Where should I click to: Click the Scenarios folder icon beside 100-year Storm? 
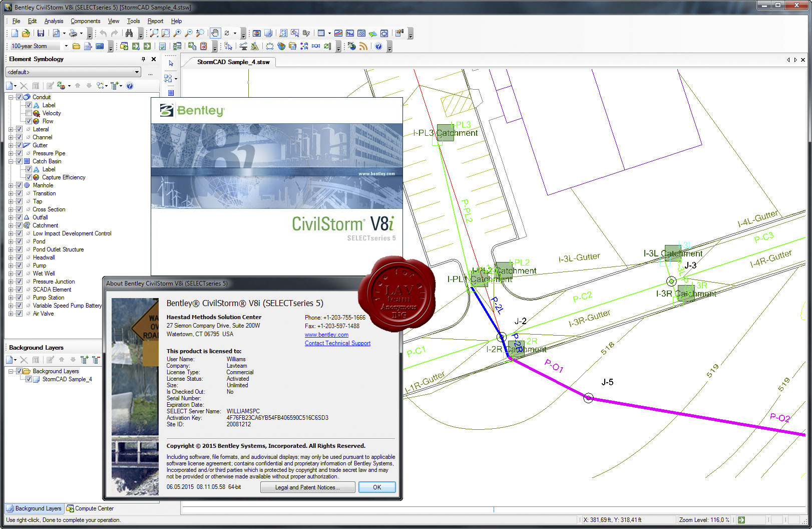point(76,46)
